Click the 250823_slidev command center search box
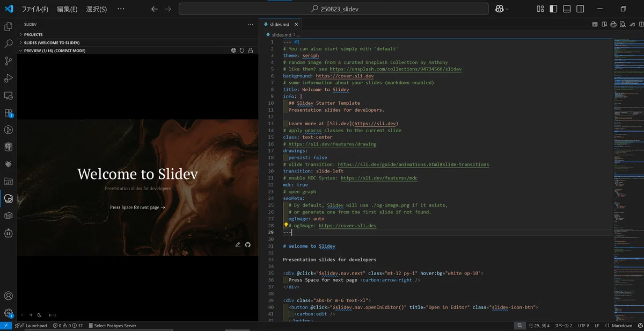644x331 pixels. 333,9
